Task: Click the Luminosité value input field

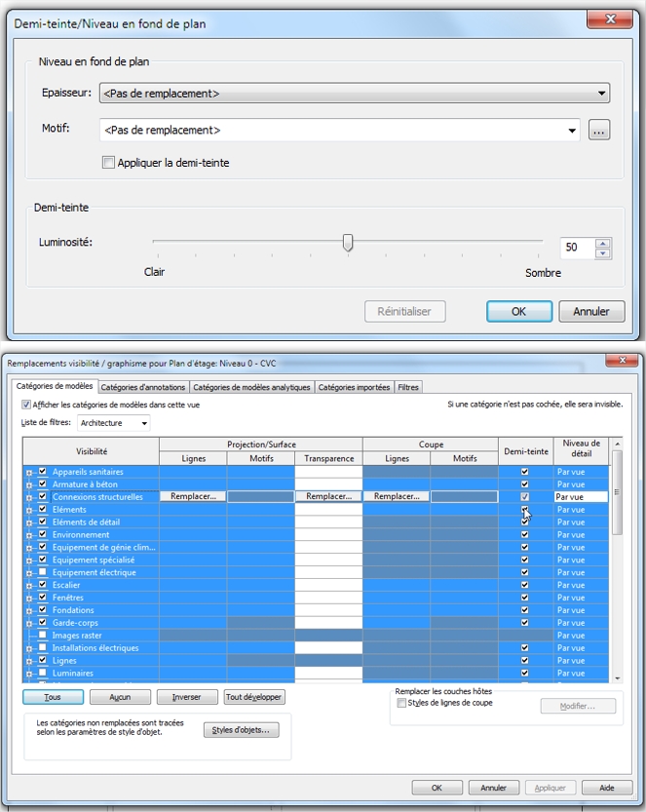Action: click(576, 248)
